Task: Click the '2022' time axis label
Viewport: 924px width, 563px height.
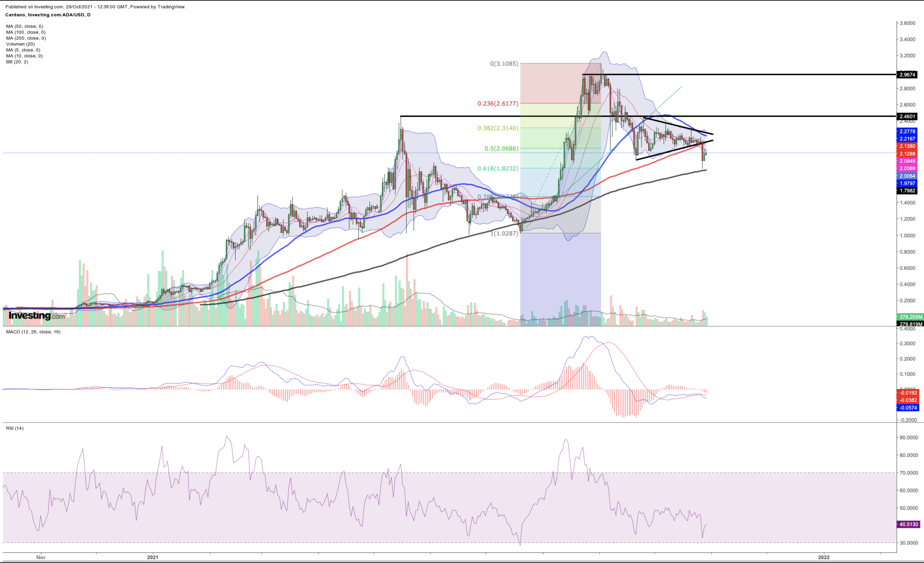Action: coord(824,557)
